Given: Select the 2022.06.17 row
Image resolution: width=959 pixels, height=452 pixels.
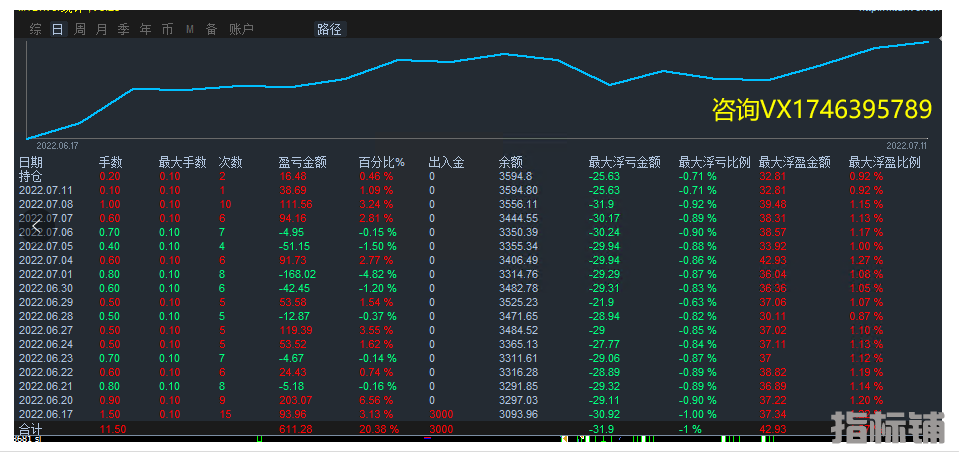Looking at the screenshot, I should tap(46, 414).
